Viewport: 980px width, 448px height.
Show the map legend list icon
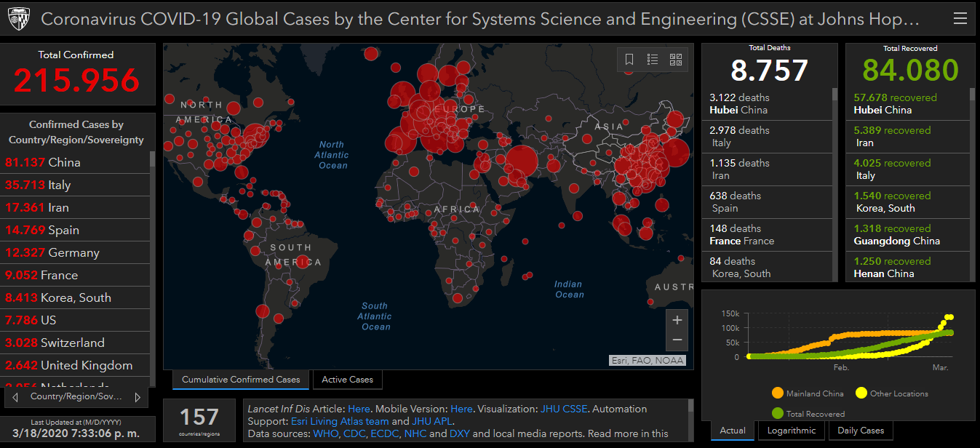tap(653, 60)
